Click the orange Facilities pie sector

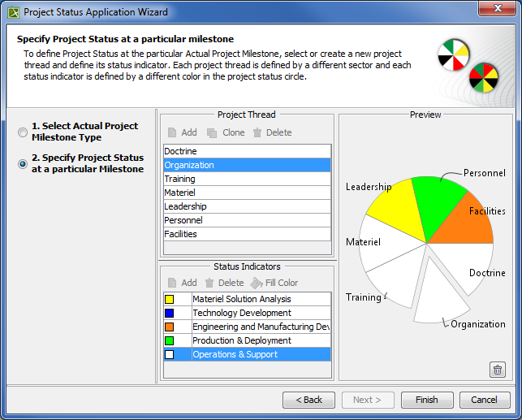[x=466, y=223]
